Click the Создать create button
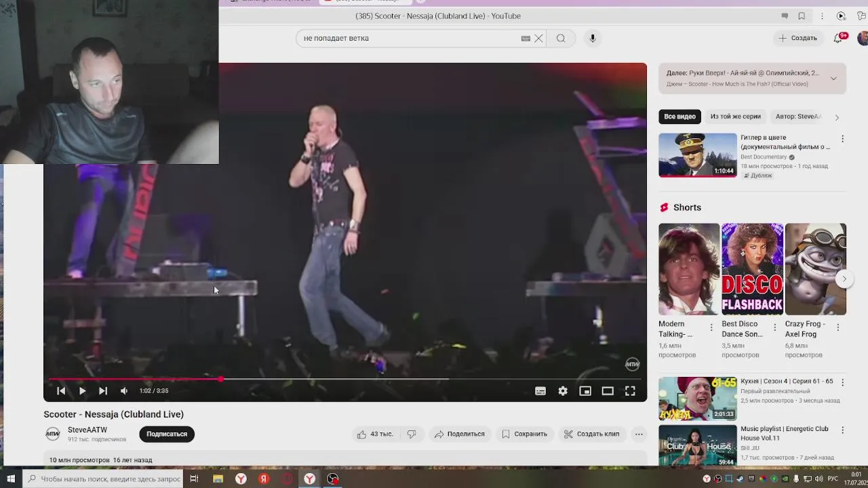868x488 pixels. coord(797,38)
